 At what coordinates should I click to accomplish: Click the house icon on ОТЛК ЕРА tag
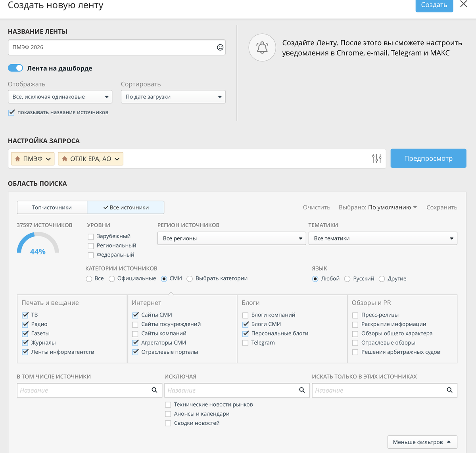65,159
